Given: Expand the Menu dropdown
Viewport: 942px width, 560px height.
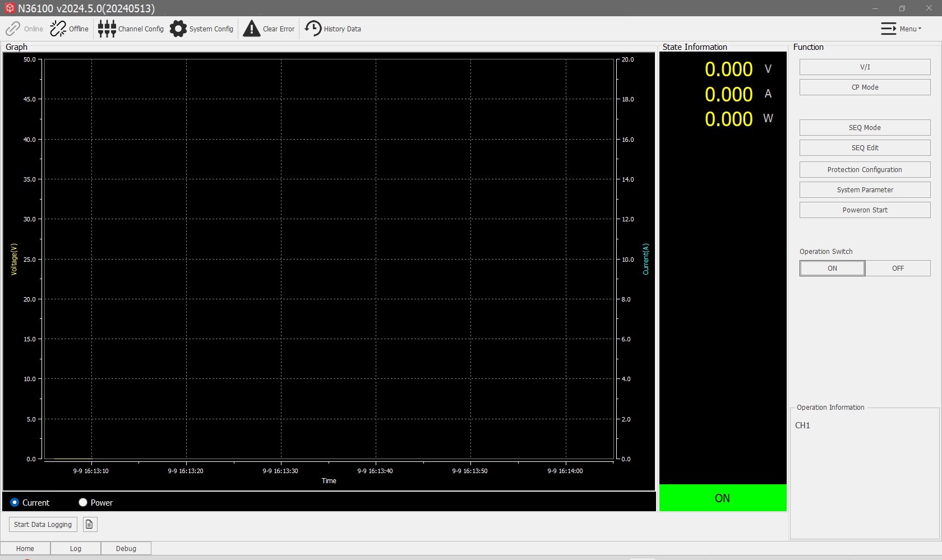Looking at the screenshot, I should point(901,29).
